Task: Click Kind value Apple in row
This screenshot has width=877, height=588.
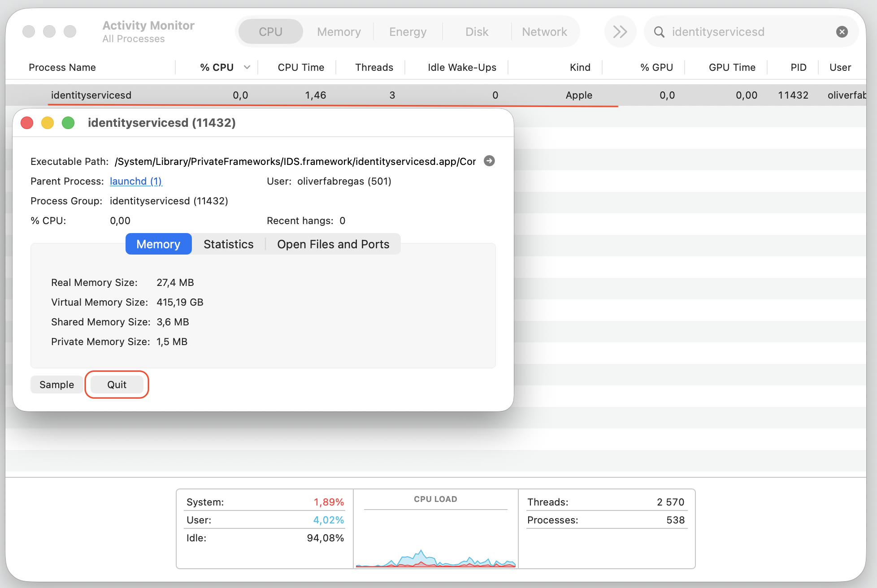Action: click(579, 95)
